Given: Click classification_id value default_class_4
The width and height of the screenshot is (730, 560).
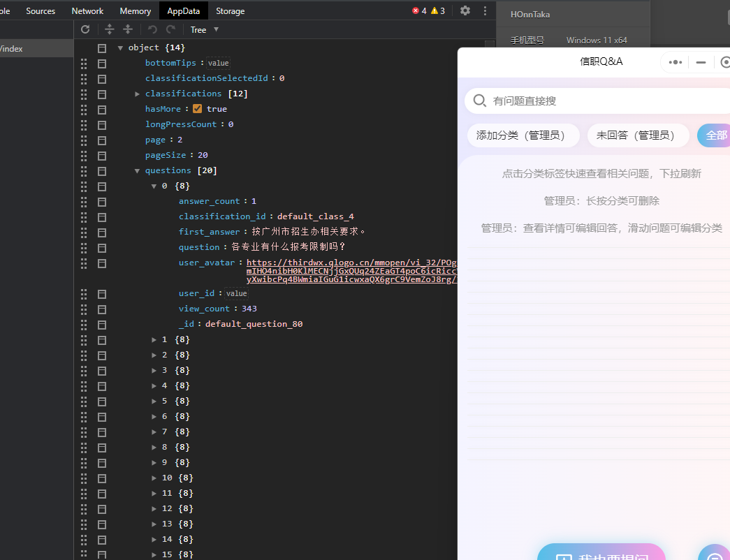Looking at the screenshot, I should pyautogui.click(x=316, y=217).
